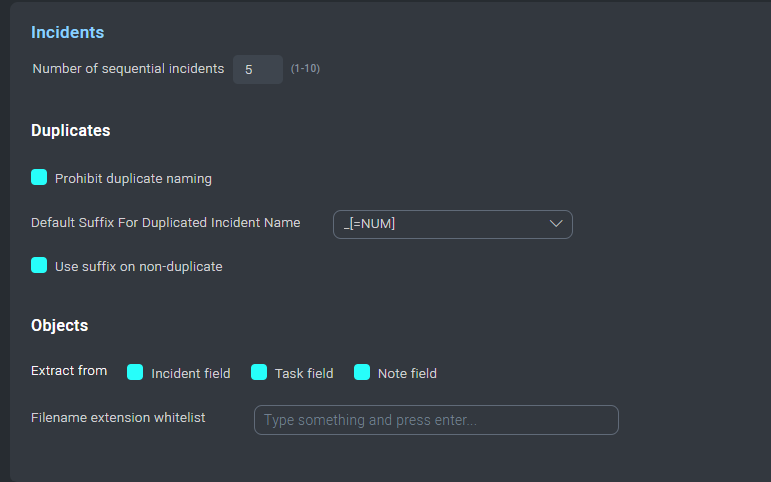Image resolution: width=771 pixels, height=482 pixels.
Task: Click the Duplicates section heading
Action: point(71,130)
